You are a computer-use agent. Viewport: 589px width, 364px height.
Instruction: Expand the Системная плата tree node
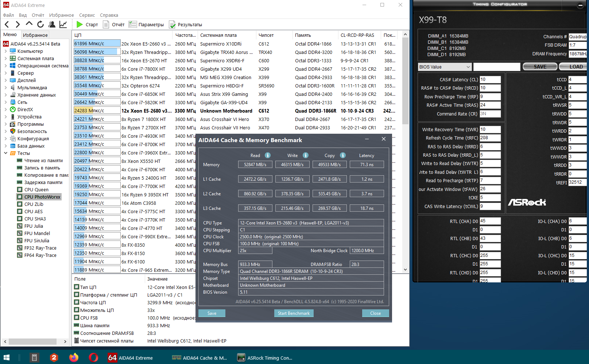(5, 59)
